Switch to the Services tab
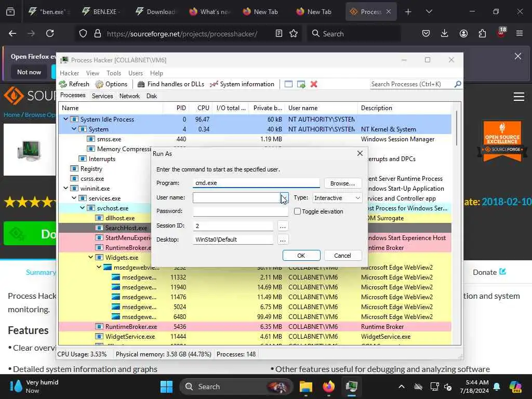 coord(102,96)
